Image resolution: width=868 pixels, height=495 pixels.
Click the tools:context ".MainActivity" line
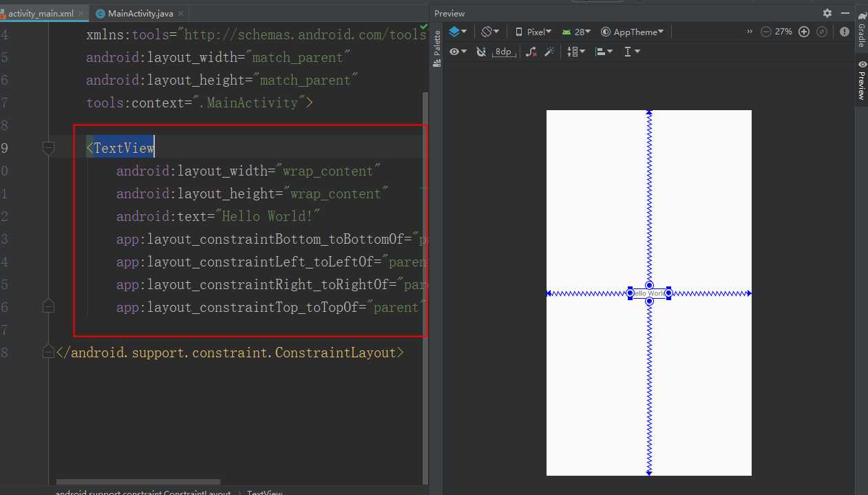tap(200, 103)
